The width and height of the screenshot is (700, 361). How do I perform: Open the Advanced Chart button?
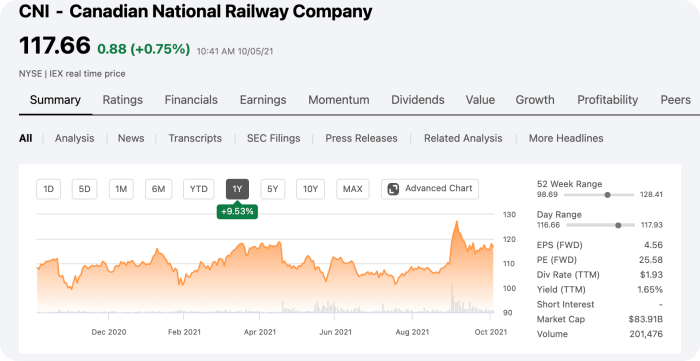tap(430, 189)
